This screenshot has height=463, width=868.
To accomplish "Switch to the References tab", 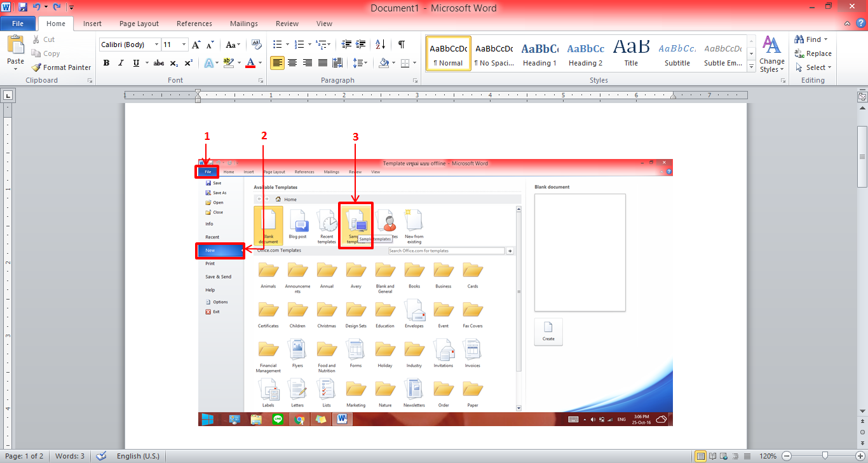I will [x=194, y=24].
